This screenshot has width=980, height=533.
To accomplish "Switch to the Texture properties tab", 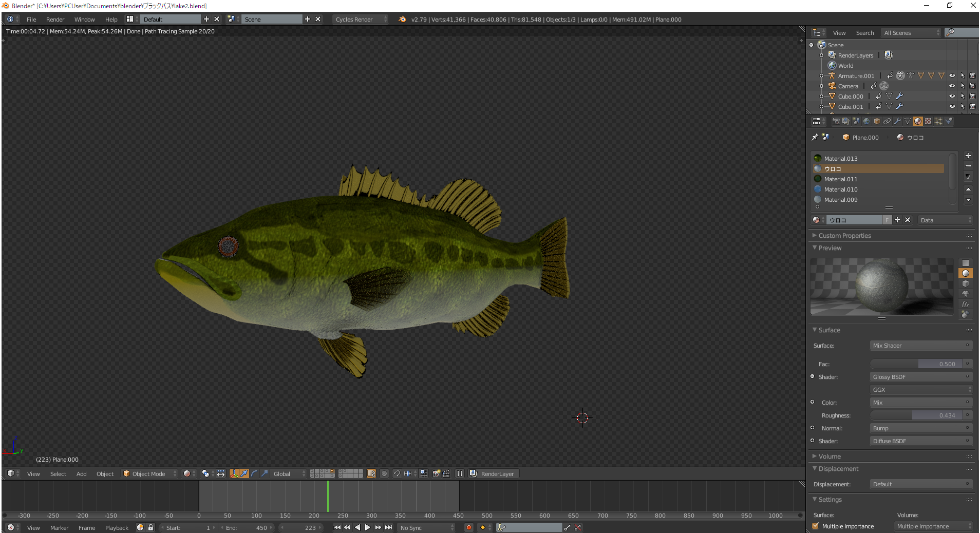I will click(x=928, y=121).
